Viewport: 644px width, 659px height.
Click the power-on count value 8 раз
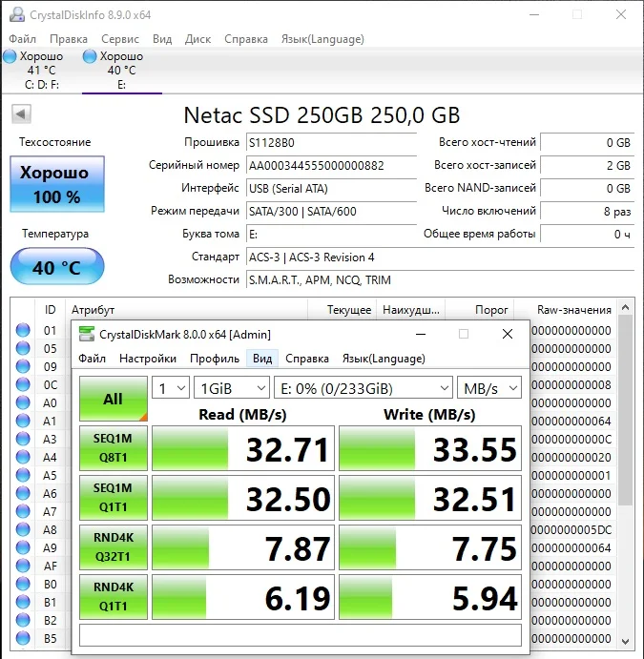tap(587, 211)
